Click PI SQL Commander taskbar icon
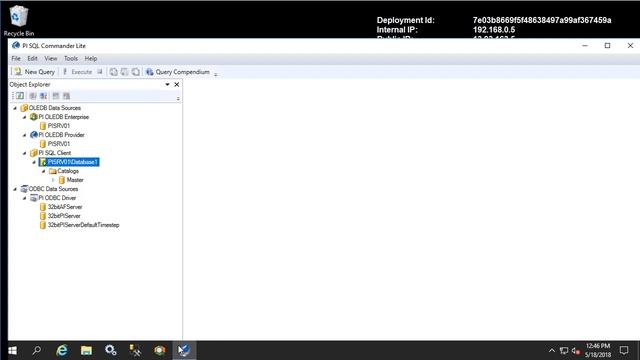The width and height of the screenshot is (640, 360). click(x=184, y=351)
